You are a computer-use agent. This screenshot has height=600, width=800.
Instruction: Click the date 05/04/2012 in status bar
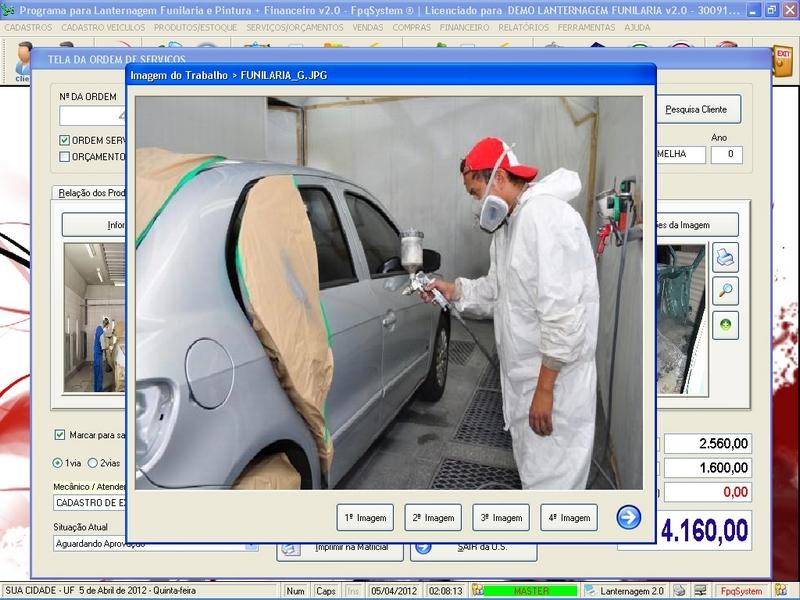(394, 591)
